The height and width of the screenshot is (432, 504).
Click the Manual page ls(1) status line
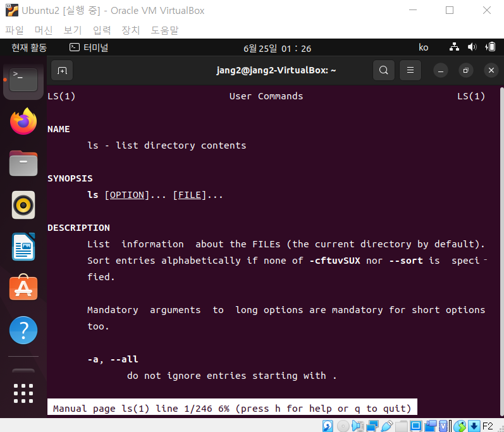tap(232, 408)
